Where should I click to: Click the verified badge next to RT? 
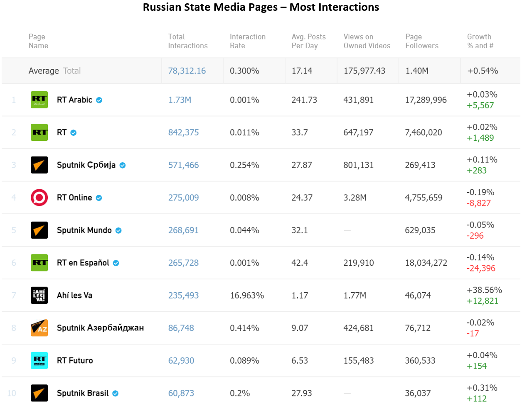point(74,133)
